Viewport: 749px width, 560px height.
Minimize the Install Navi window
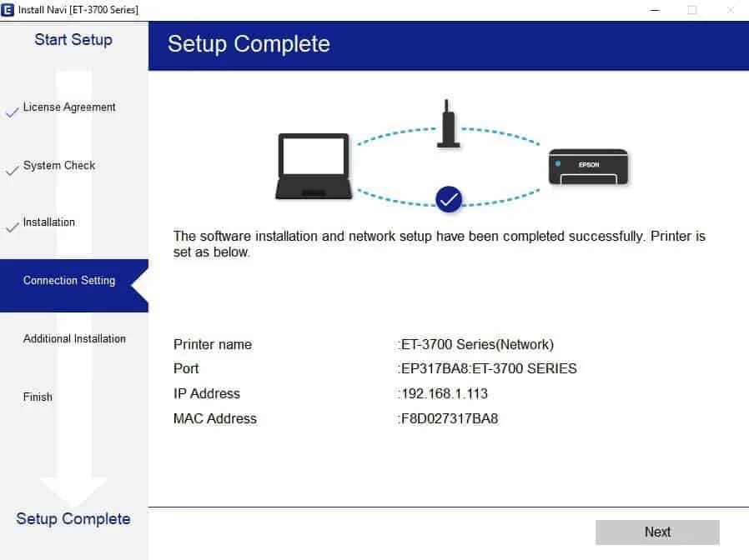656,10
